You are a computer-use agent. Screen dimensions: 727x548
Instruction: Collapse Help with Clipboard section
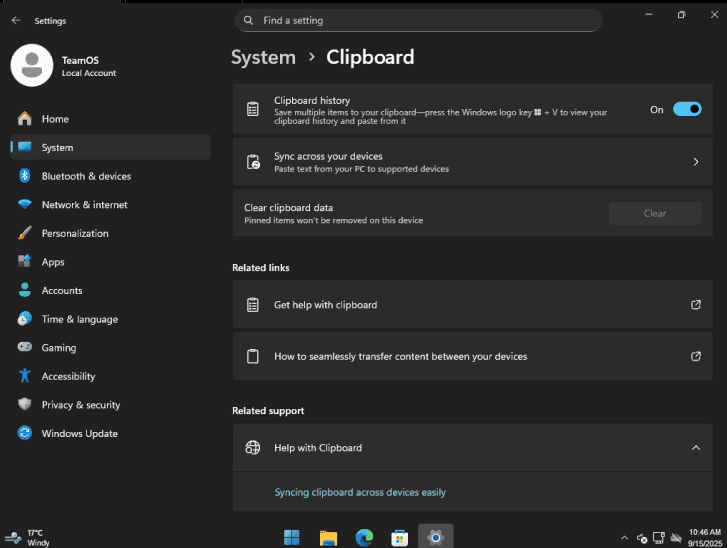[696, 448]
